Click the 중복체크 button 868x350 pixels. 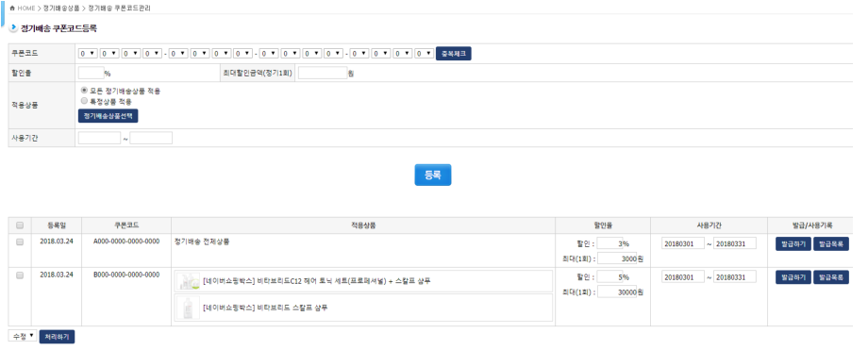pyautogui.click(x=454, y=54)
